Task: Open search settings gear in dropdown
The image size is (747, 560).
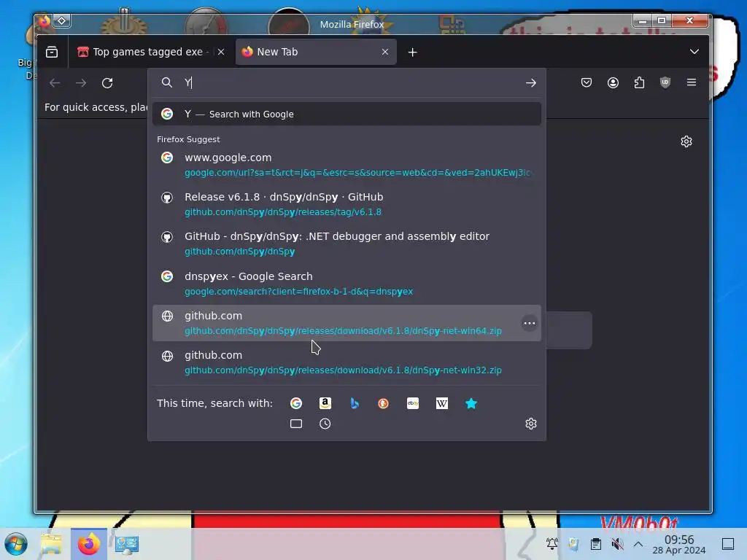Action: coord(531,424)
